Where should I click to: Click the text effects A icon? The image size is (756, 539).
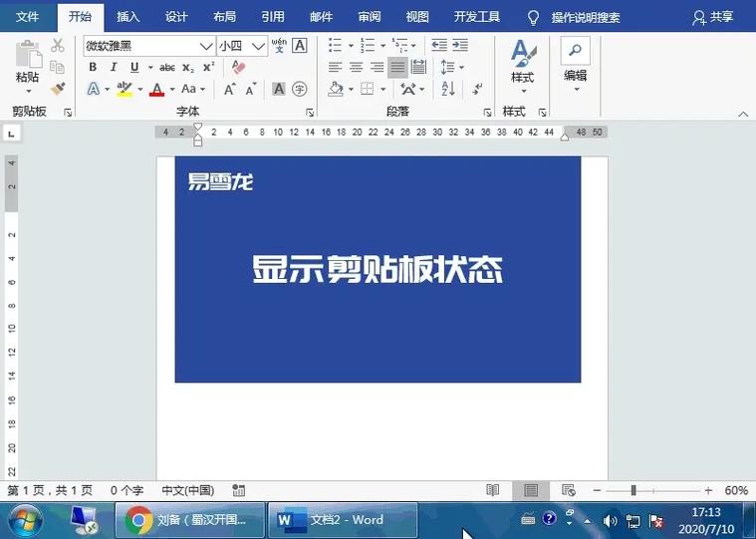point(94,89)
